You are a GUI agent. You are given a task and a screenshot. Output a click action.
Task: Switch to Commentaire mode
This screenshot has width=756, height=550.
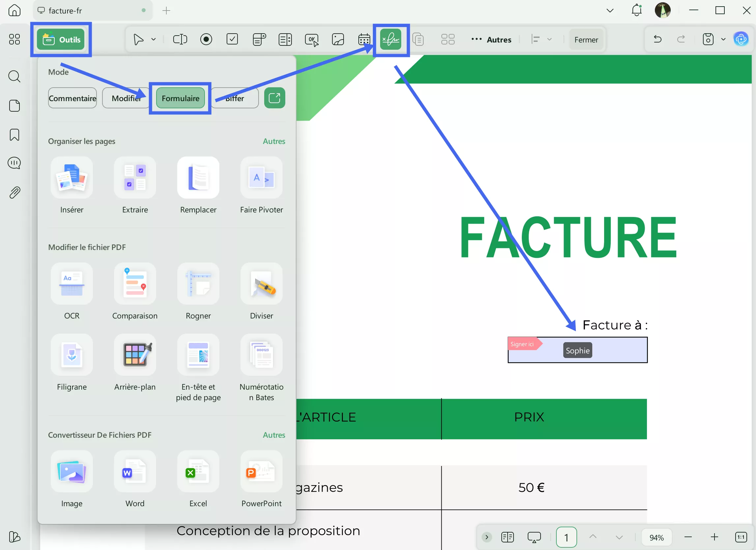72,98
